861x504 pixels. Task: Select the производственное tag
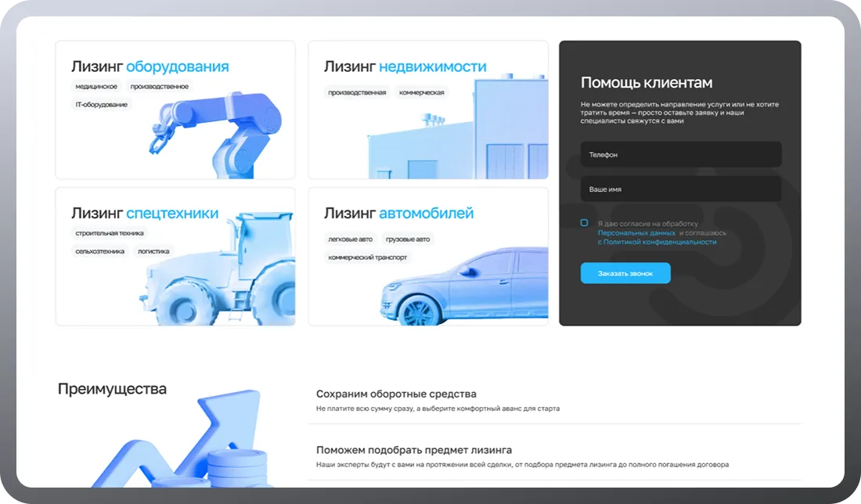click(x=159, y=86)
